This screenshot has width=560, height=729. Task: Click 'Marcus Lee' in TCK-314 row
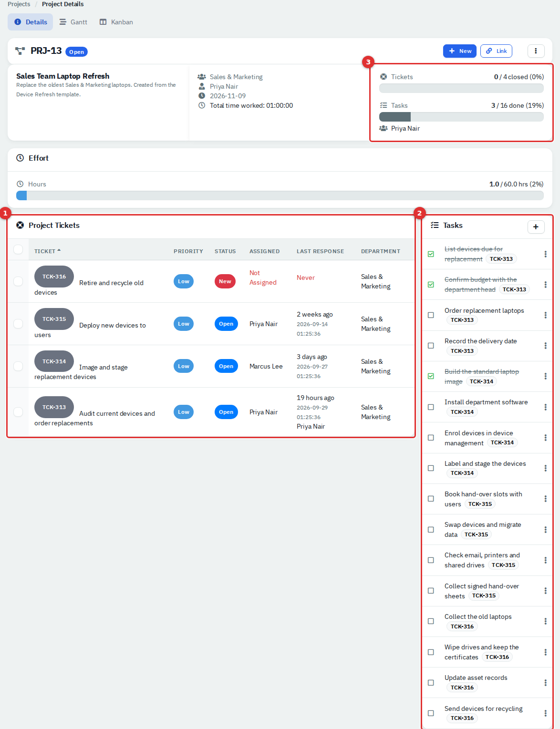[266, 366]
